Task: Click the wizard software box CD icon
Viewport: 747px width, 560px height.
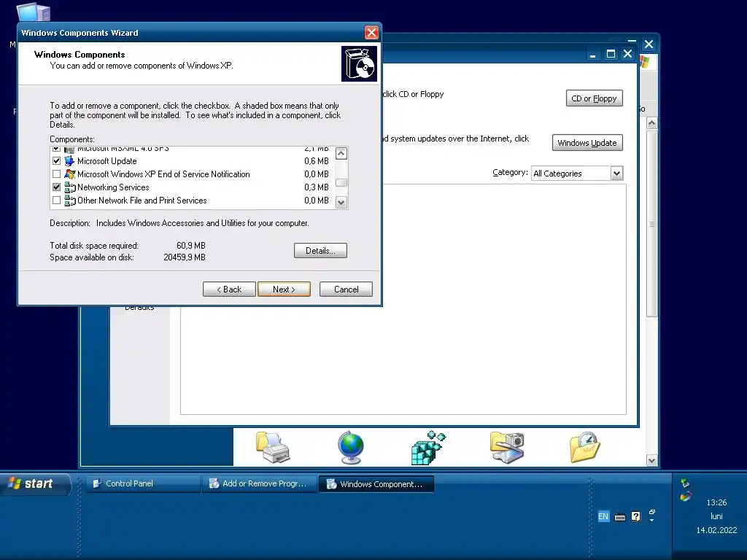Action: click(x=359, y=64)
